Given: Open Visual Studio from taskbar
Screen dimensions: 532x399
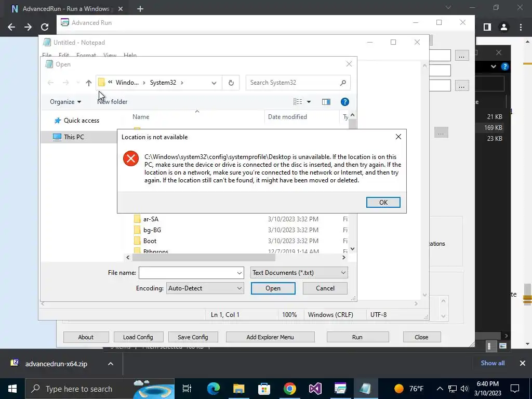Looking at the screenshot, I should pos(315,389).
